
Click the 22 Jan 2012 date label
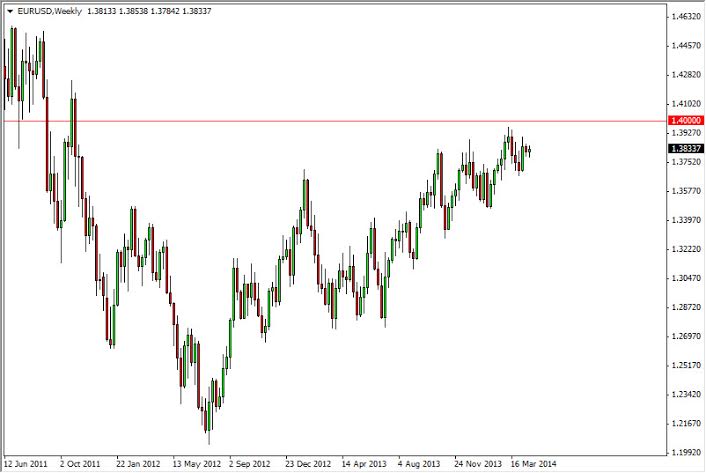[138, 464]
